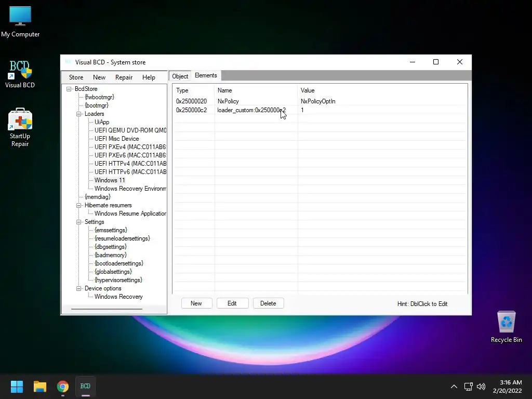Click the Name column header

point(256,90)
